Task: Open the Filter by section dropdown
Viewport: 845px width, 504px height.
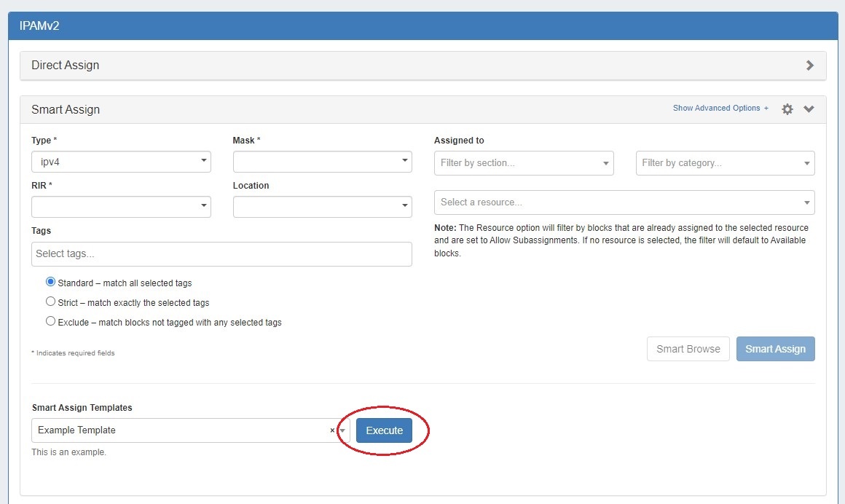Action: [x=524, y=163]
